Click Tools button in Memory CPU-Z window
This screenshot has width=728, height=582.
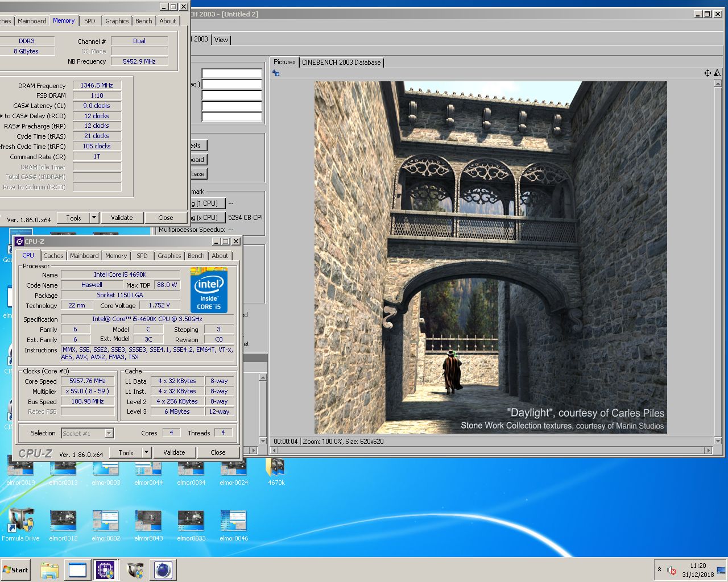[74, 218]
